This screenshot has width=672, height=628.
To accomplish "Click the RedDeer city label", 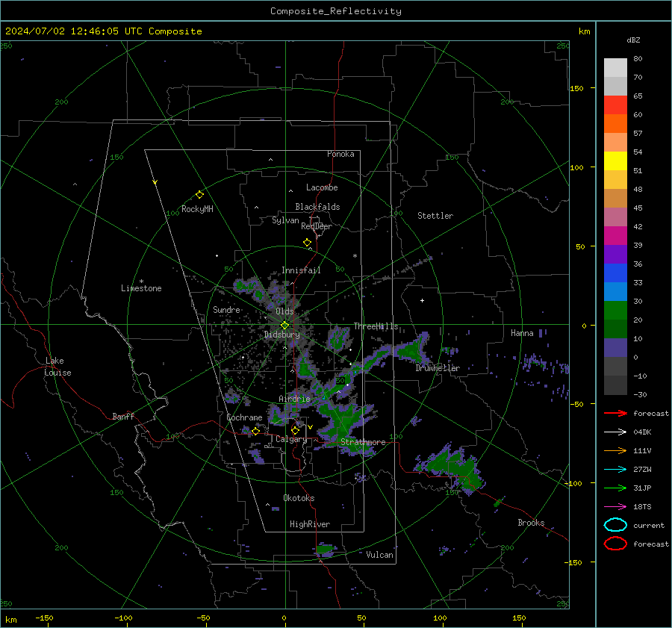I will [317, 226].
